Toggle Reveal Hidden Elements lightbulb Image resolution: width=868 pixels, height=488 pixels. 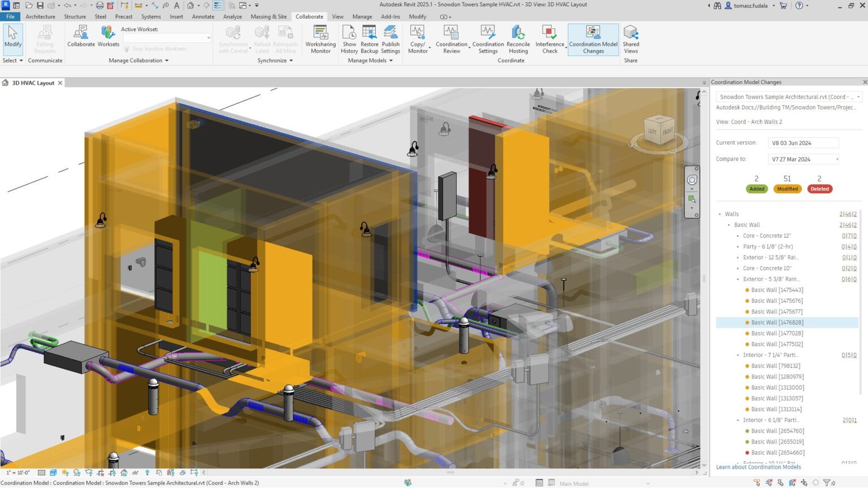(147, 473)
